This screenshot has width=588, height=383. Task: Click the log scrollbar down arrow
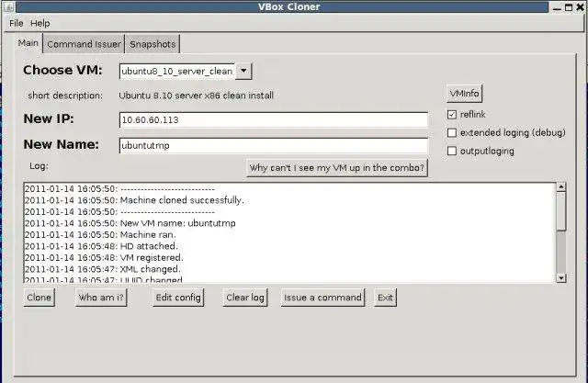[x=561, y=277]
